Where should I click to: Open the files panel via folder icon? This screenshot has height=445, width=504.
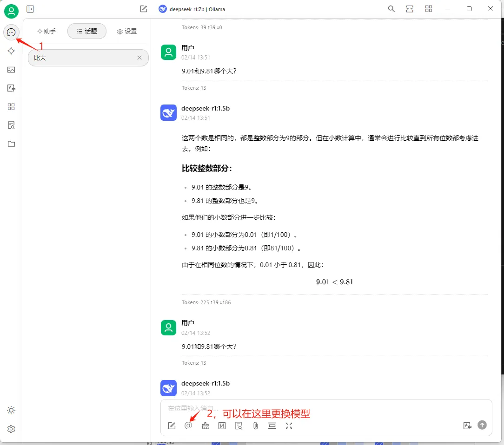tap(11, 144)
